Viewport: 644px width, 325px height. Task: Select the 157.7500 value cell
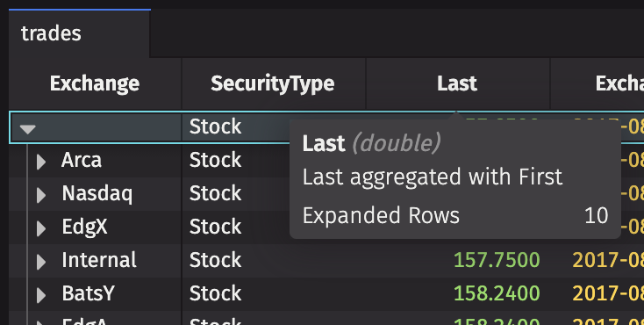point(497,260)
